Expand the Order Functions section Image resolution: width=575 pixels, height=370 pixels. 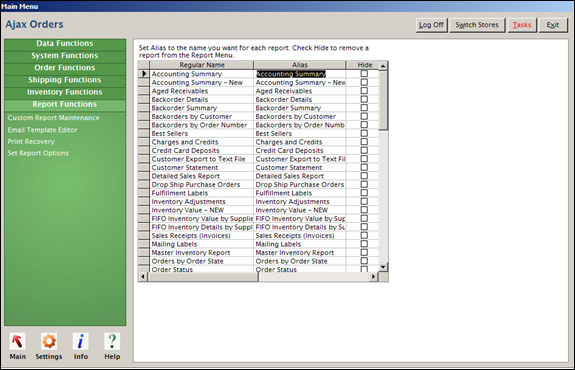tap(65, 68)
